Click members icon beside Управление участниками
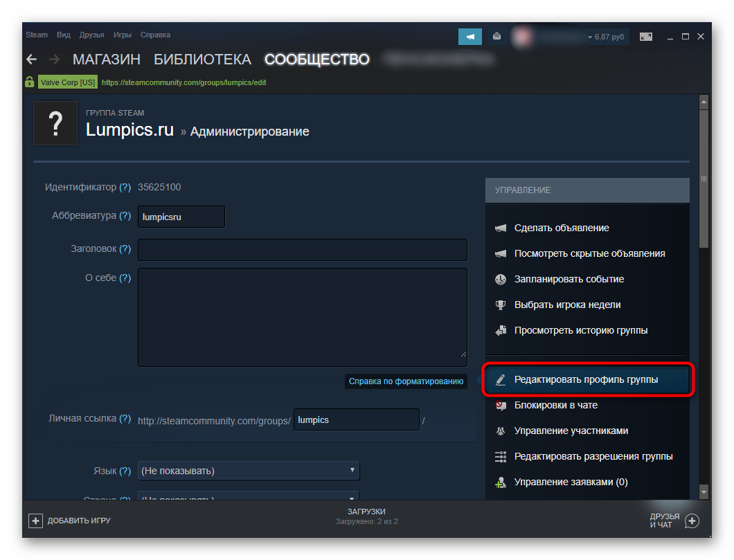Screen dimensions: 734x560 (x=501, y=431)
